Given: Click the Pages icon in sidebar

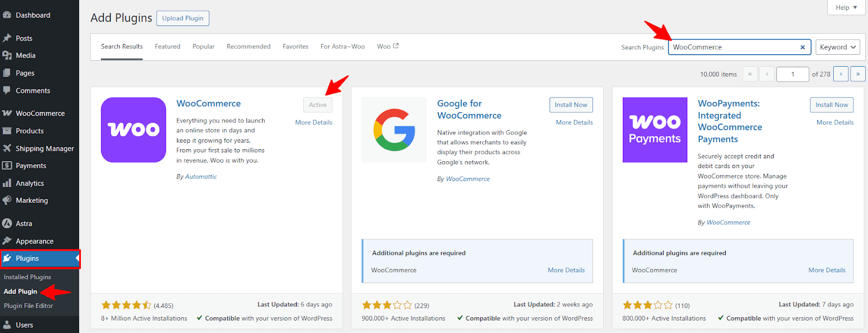Looking at the screenshot, I should click(x=7, y=73).
